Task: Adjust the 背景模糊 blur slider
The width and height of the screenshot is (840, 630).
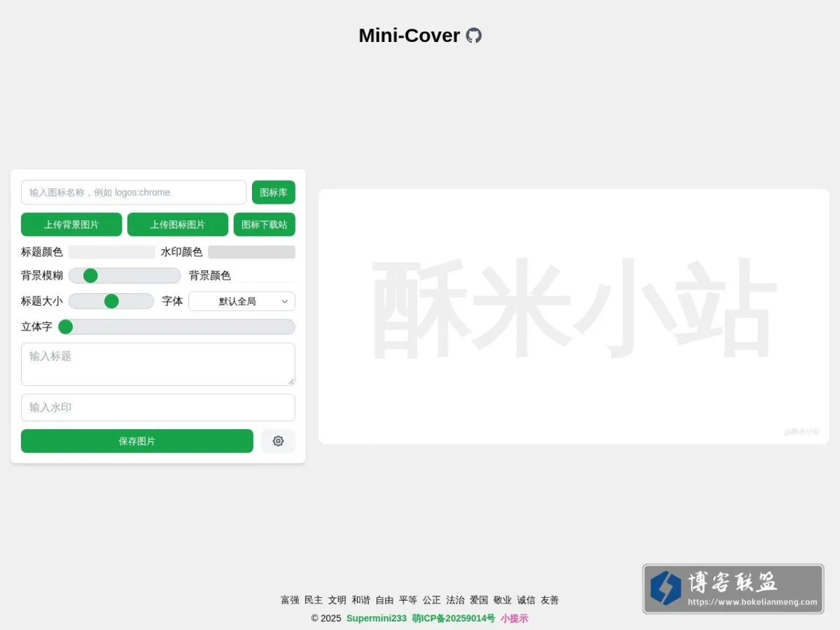Action: 125,276
